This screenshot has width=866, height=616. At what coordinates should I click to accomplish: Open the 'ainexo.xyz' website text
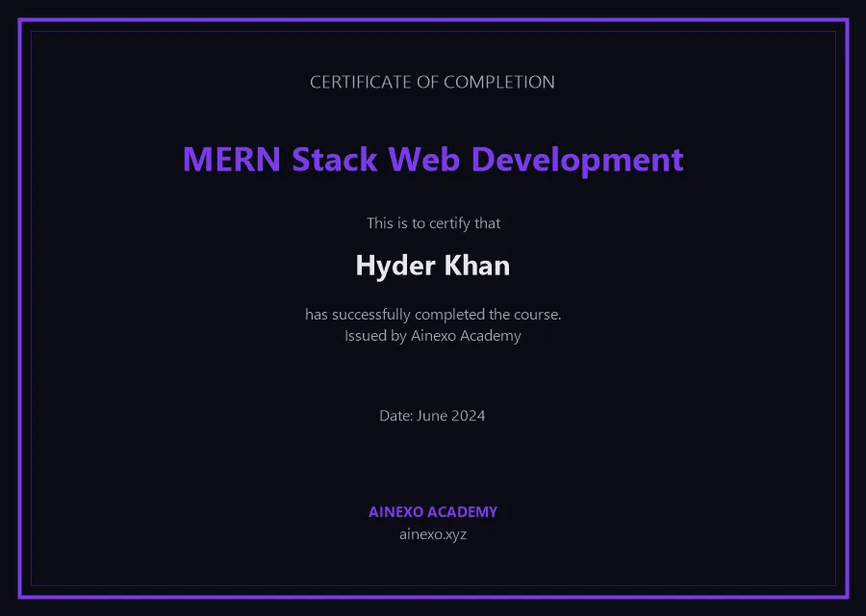pos(433,534)
